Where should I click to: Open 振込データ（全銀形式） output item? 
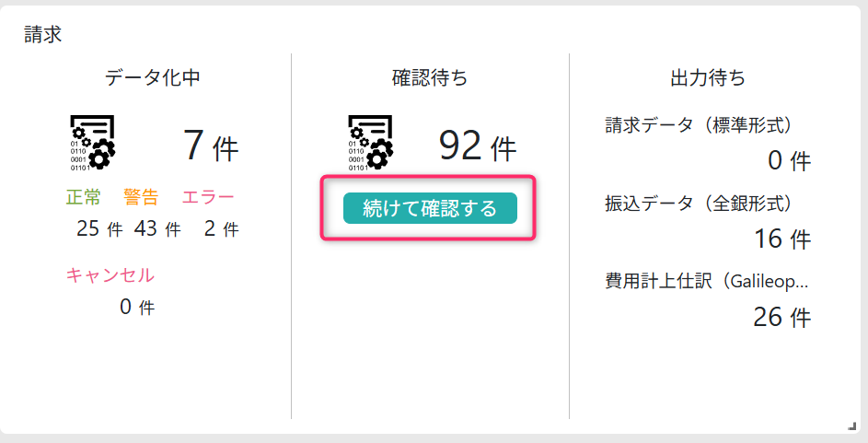coord(699,204)
